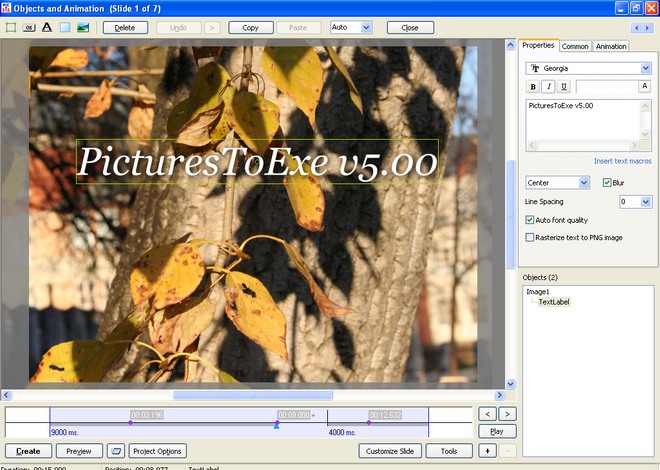This screenshot has width=660, height=470.
Task: Click the font color 'A' button
Action: (644, 86)
